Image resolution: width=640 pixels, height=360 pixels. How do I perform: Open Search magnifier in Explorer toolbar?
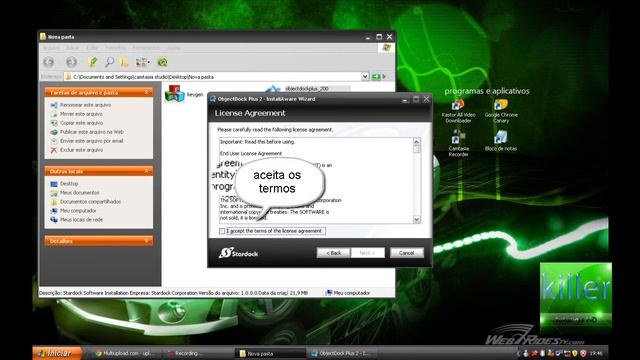(109, 62)
